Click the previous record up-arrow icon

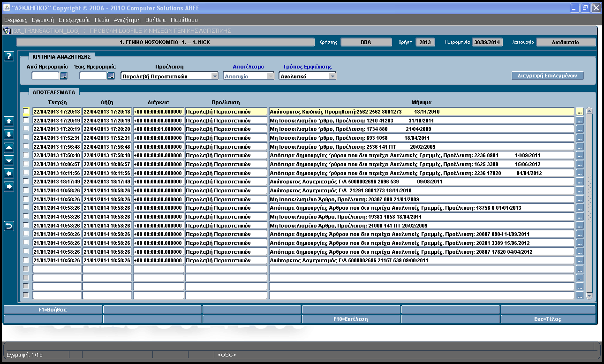pos(8,147)
